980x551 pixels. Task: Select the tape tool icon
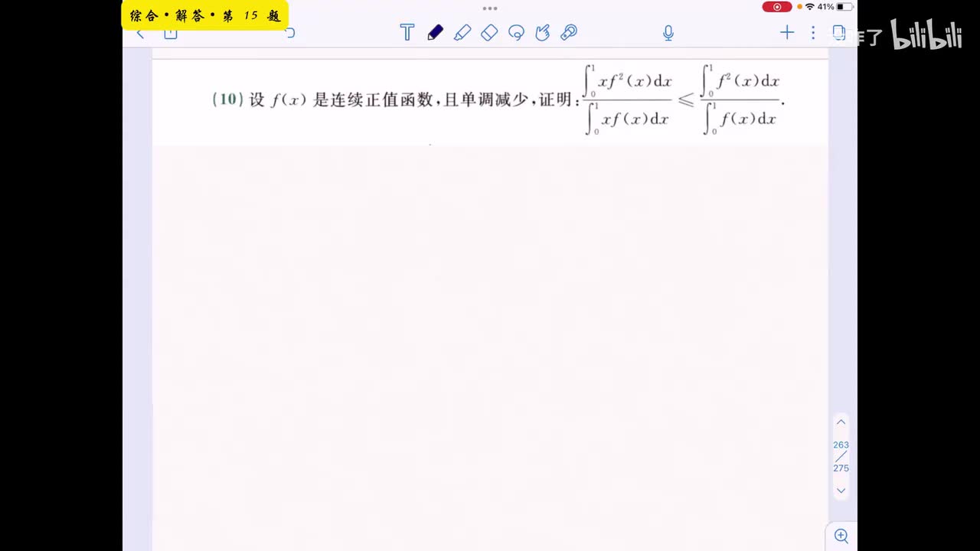point(569,32)
